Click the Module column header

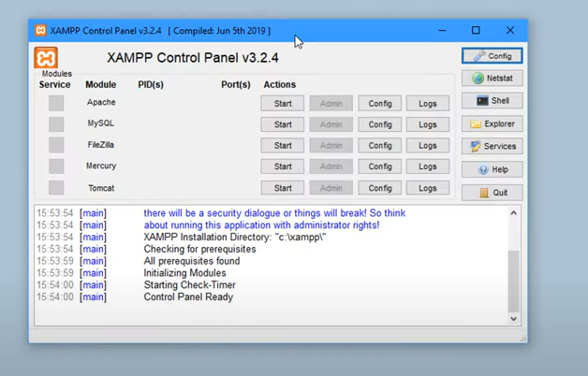click(101, 84)
